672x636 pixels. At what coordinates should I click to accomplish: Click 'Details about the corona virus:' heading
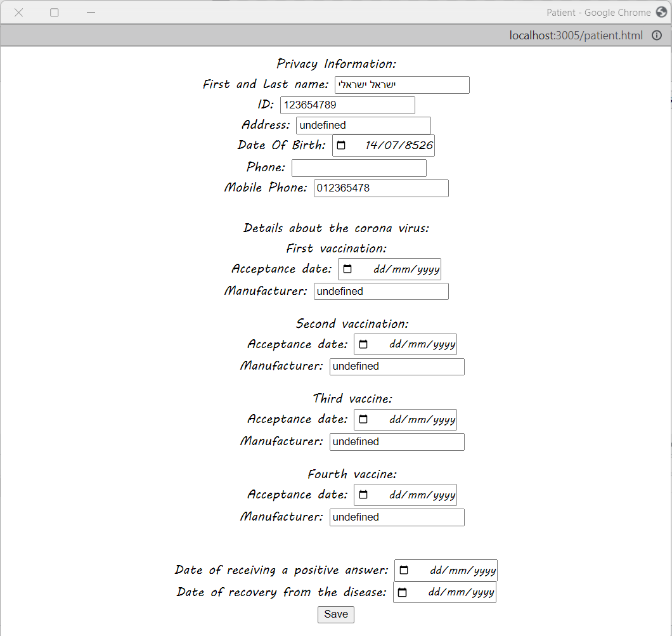pos(337,228)
